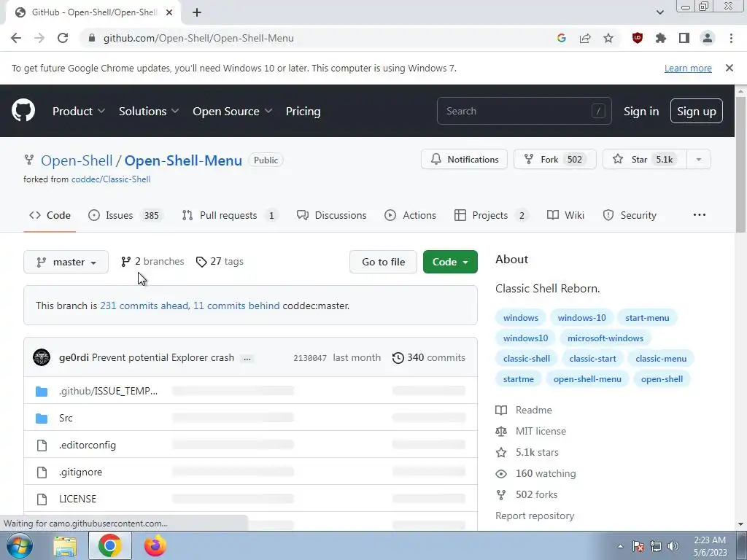Screen dimensions: 747x560
Task: Click the Notifications button
Action: pyautogui.click(x=464, y=160)
